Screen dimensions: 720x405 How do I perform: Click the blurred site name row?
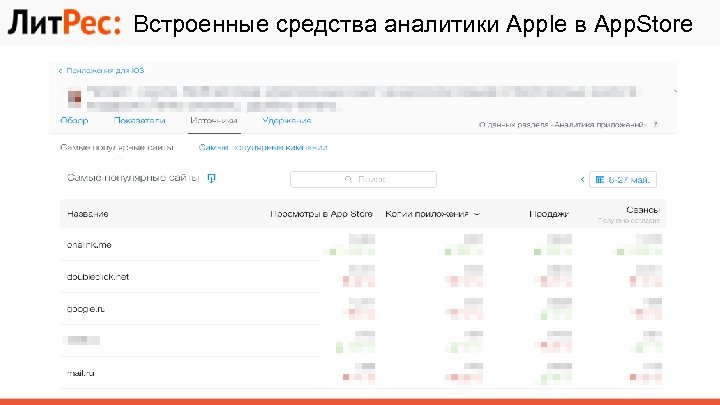coord(363,341)
